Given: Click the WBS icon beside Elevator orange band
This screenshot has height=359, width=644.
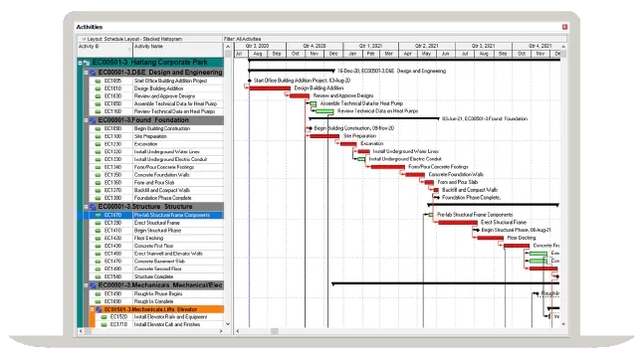Looking at the screenshot, I should pos(99,309).
